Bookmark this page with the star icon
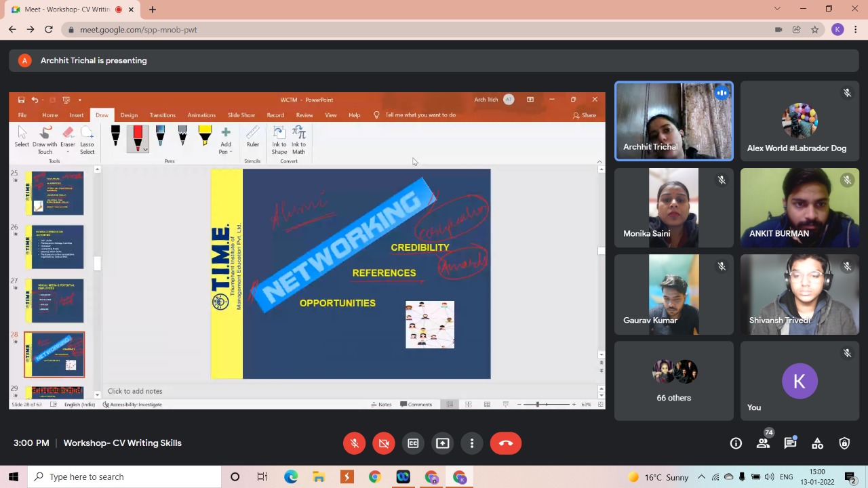 (815, 30)
